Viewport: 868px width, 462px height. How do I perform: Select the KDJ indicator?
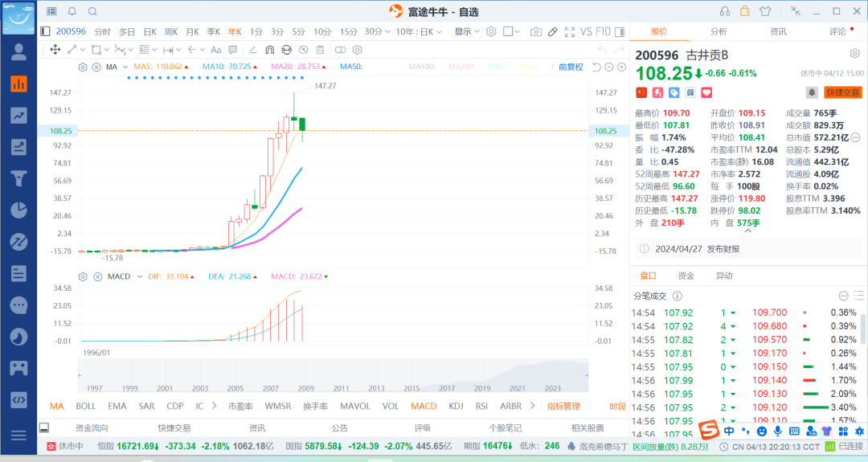pos(457,406)
